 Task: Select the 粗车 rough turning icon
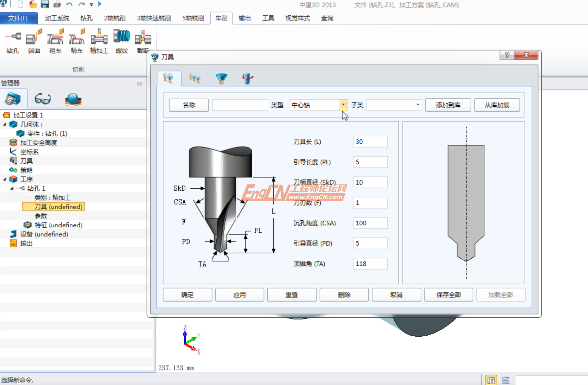click(55, 41)
